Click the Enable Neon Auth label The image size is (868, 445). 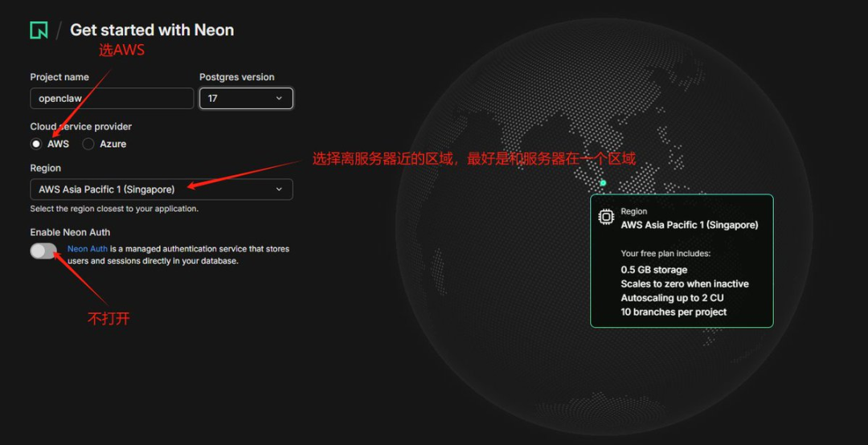click(x=70, y=232)
